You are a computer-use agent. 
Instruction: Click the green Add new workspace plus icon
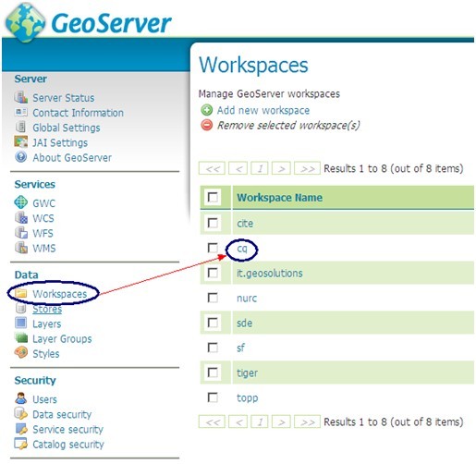tap(207, 110)
